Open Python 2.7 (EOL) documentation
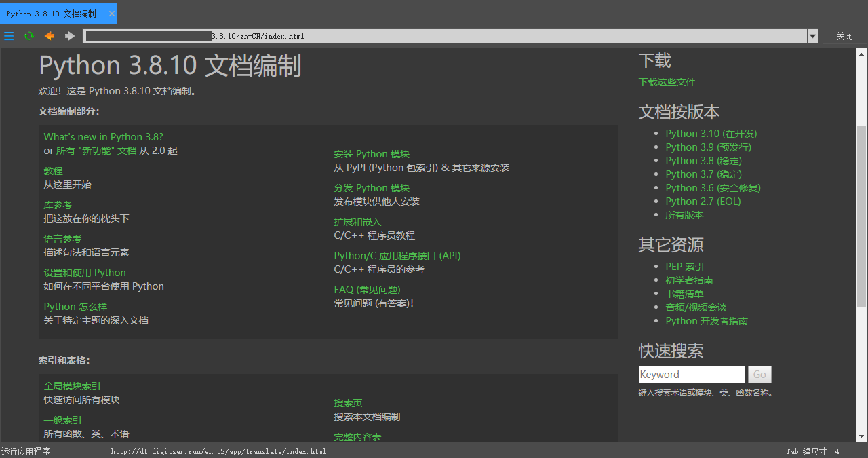This screenshot has height=458, width=868. coord(703,201)
